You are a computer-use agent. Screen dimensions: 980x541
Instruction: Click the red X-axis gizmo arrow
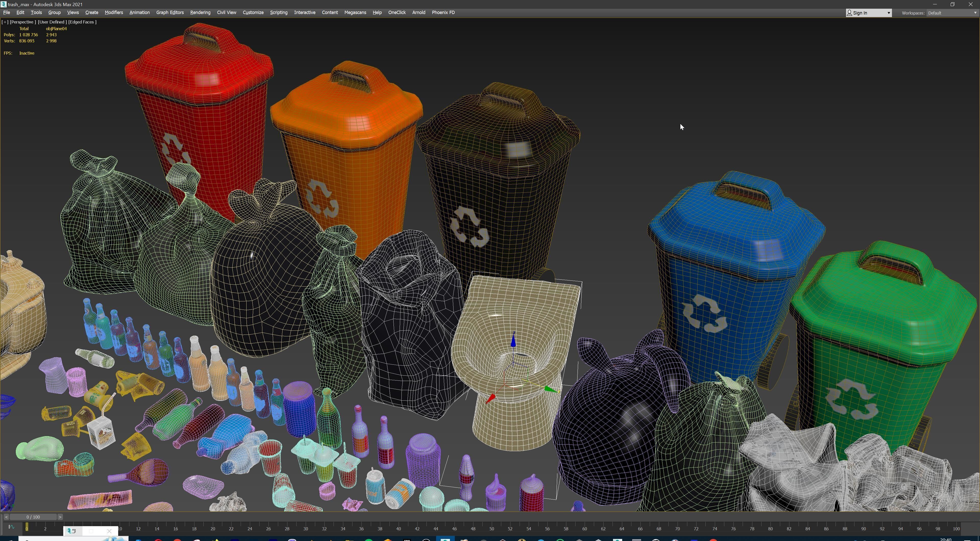(490, 399)
